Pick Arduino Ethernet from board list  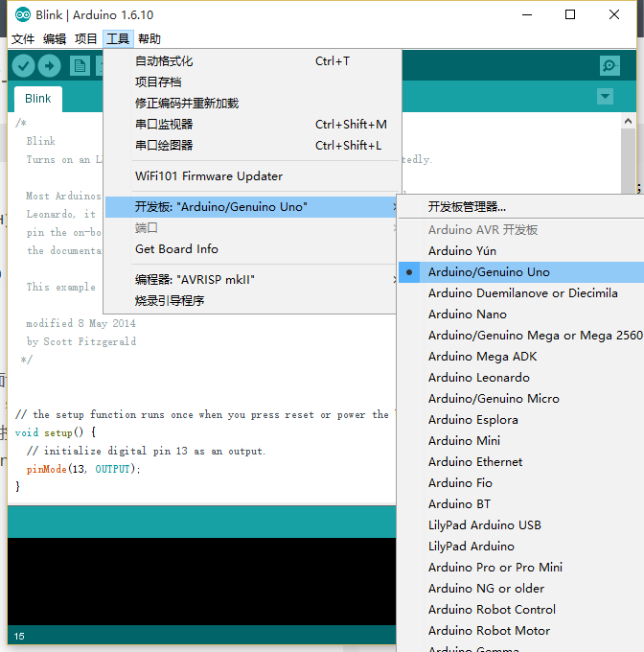click(x=521, y=462)
